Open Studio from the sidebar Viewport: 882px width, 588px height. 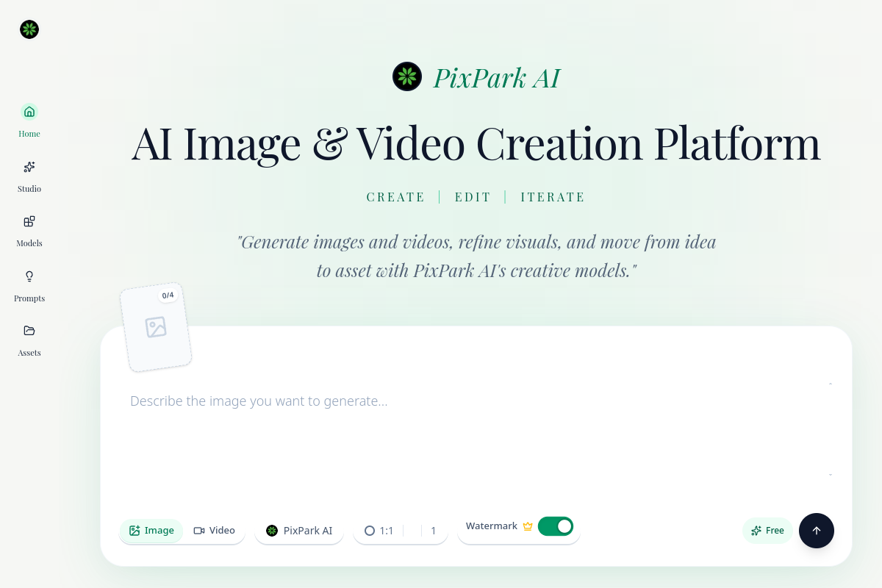click(29, 176)
